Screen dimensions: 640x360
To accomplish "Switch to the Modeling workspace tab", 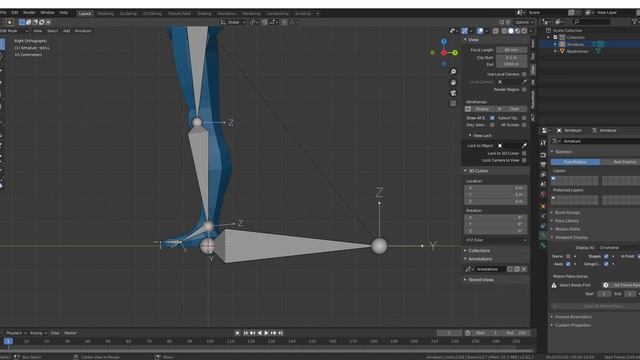I will point(105,13).
